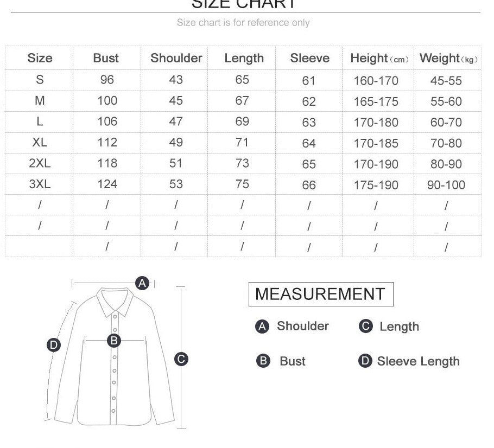Click the B marker on the shirt chest
Viewport: 494px width, 448px height.
(114, 341)
